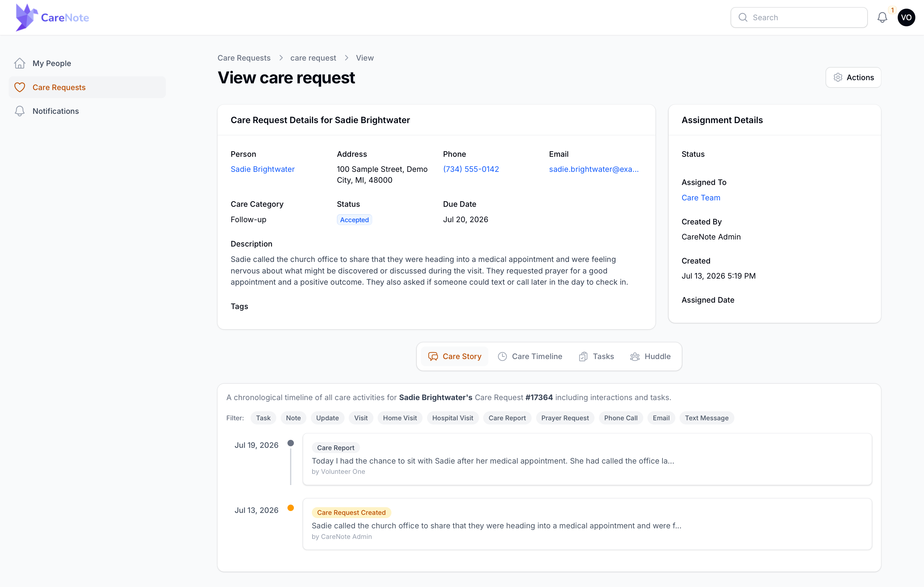
Task: Click the Care Request Created label
Action: coord(351,512)
